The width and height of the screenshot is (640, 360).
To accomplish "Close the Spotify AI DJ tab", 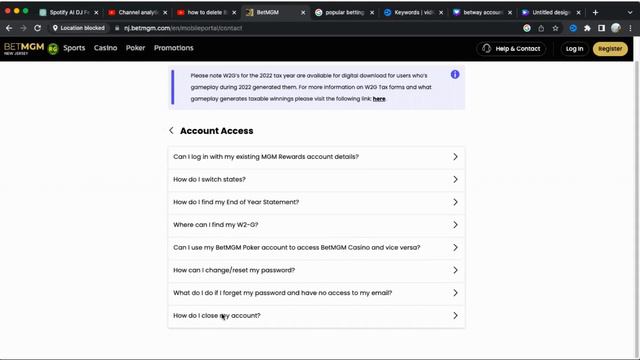I will (96, 13).
